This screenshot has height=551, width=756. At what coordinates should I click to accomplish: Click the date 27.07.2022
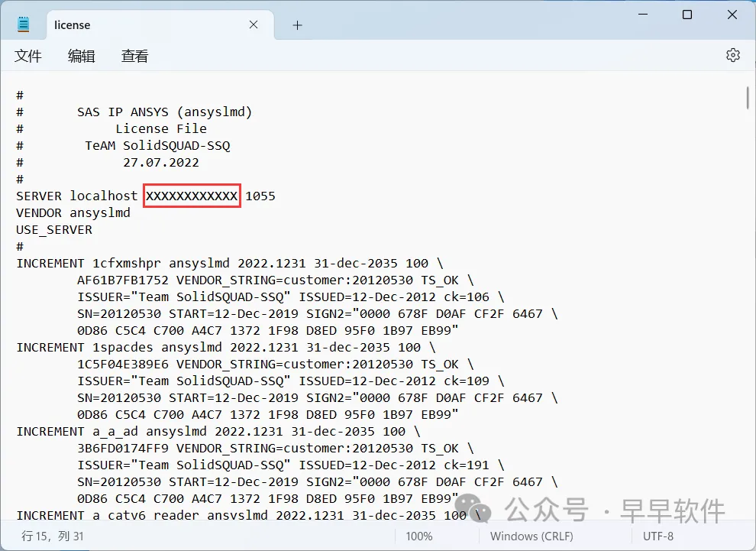coord(161,163)
